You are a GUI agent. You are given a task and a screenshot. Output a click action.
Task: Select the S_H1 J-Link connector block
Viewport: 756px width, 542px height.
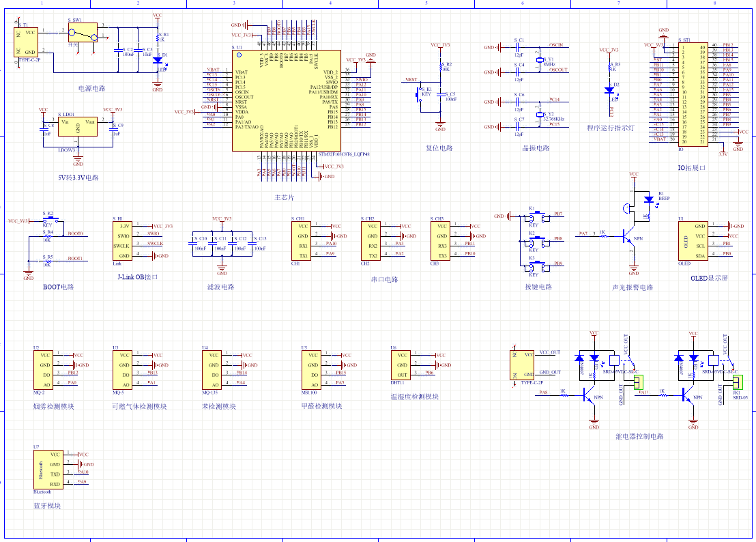tap(123, 240)
